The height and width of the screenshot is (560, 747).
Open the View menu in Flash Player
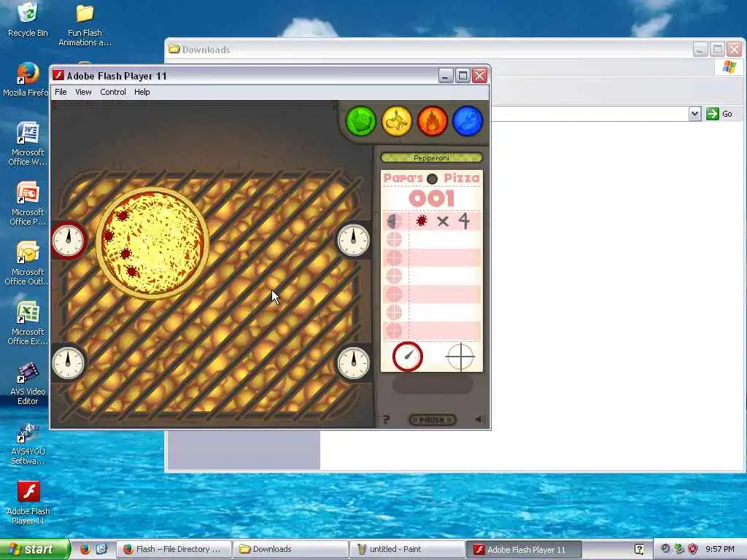pos(83,92)
